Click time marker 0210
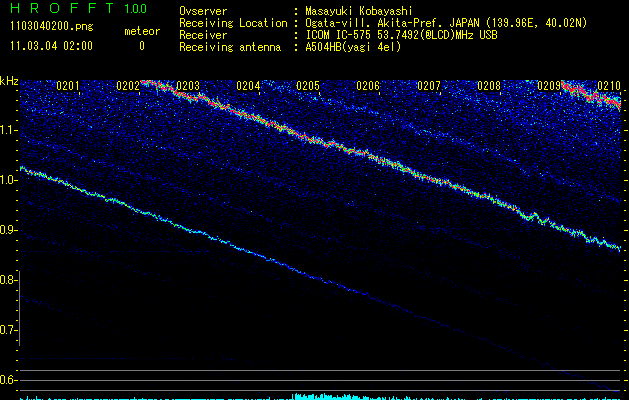Image resolution: width=629 pixels, height=400 pixels. pyautogui.click(x=609, y=86)
